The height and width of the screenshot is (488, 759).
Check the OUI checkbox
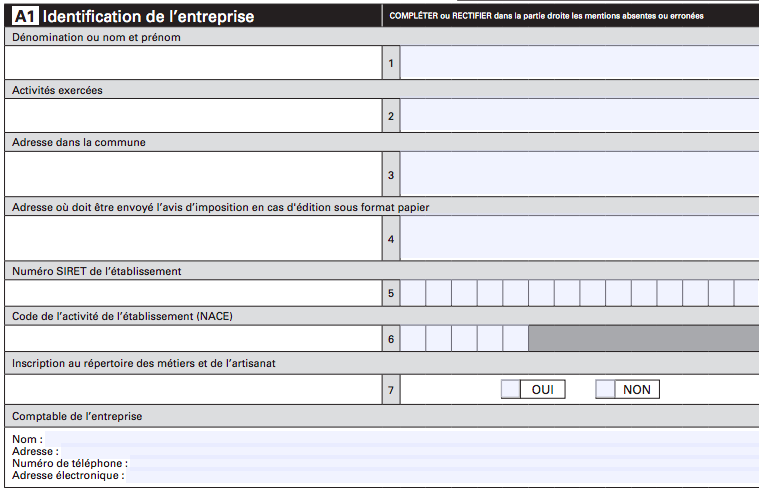pos(511,390)
